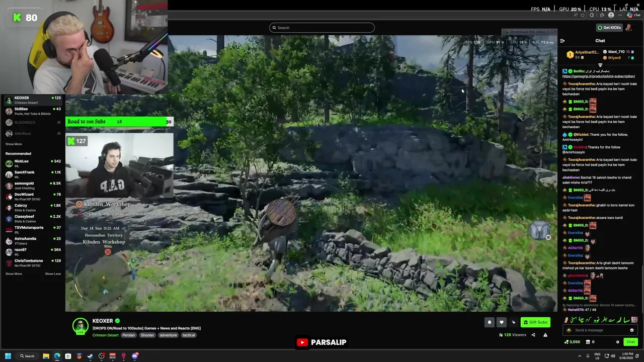The image size is (644, 362).
Task: Open DocWizard recommended channel
Action: point(33,197)
